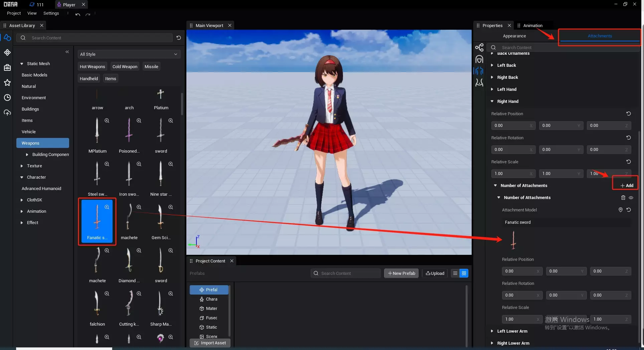644x350 pixels.
Task: Select the Advanced Humanoid category
Action: click(x=41, y=188)
